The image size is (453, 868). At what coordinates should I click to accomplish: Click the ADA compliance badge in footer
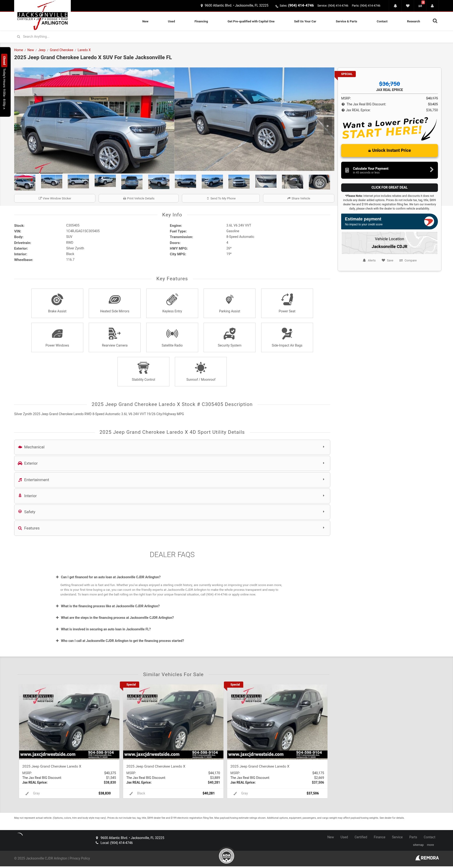(226, 856)
